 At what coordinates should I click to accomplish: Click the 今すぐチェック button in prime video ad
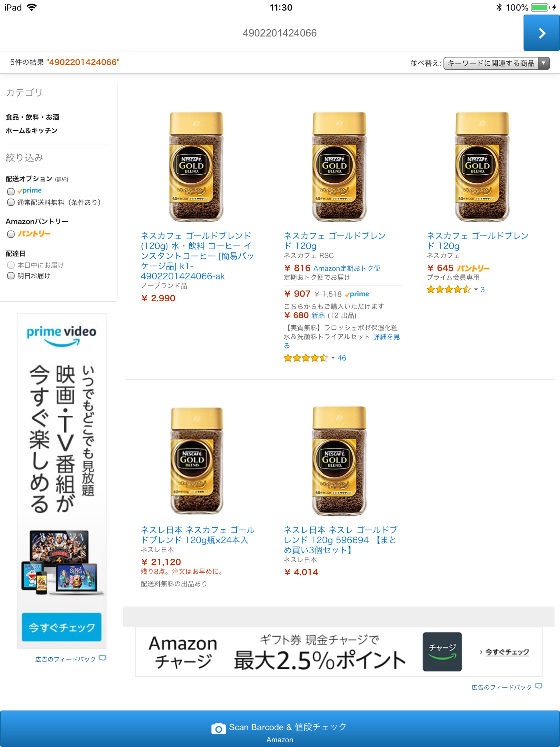pyautogui.click(x=62, y=627)
